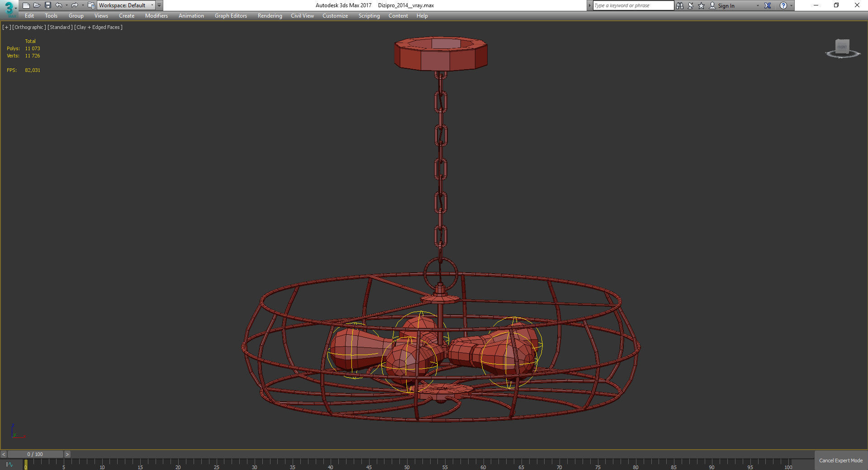Open the Edit menu
The width and height of the screenshot is (868, 470).
29,16
